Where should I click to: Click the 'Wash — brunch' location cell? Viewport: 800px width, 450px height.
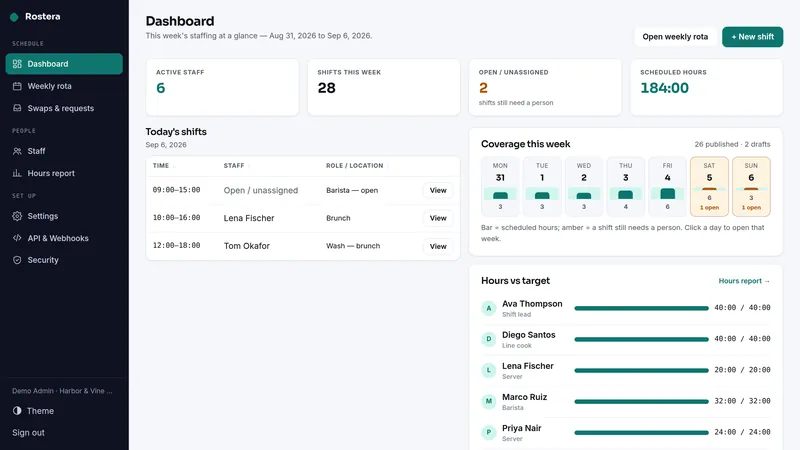[x=353, y=246]
